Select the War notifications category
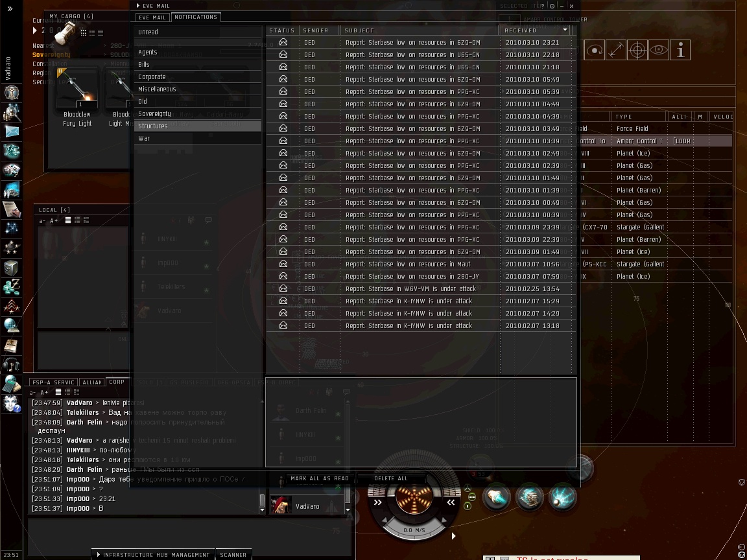 tap(198, 139)
